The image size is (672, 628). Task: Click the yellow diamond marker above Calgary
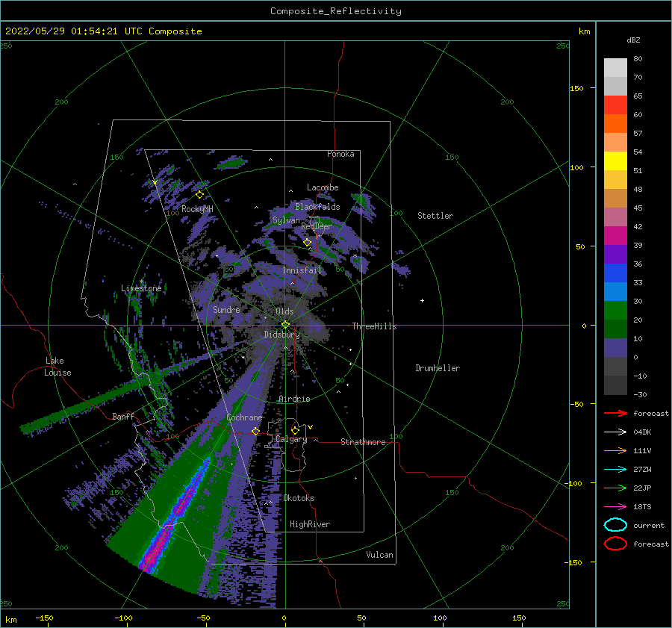(295, 430)
